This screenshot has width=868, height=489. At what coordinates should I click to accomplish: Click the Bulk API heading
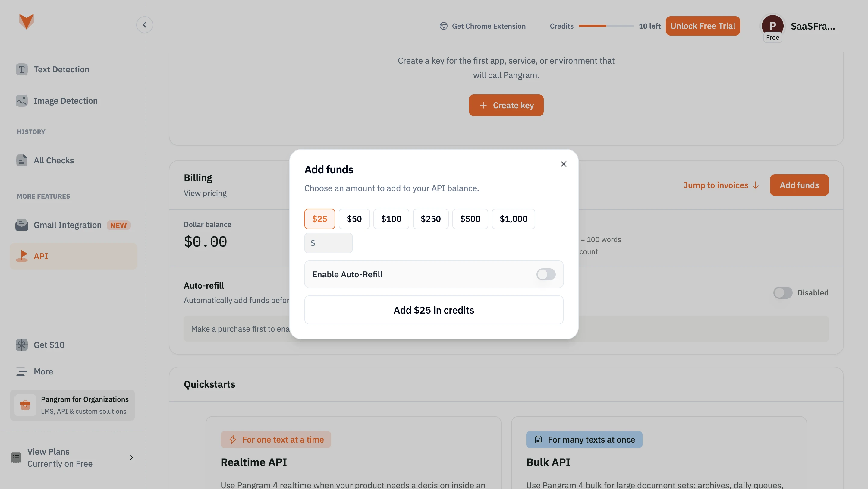548,462
